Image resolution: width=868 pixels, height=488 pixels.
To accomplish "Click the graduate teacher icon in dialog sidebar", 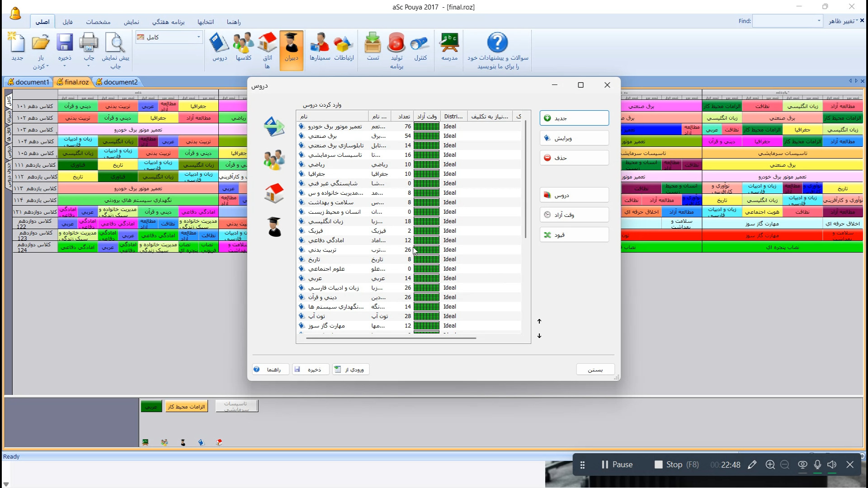I will click(274, 226).
